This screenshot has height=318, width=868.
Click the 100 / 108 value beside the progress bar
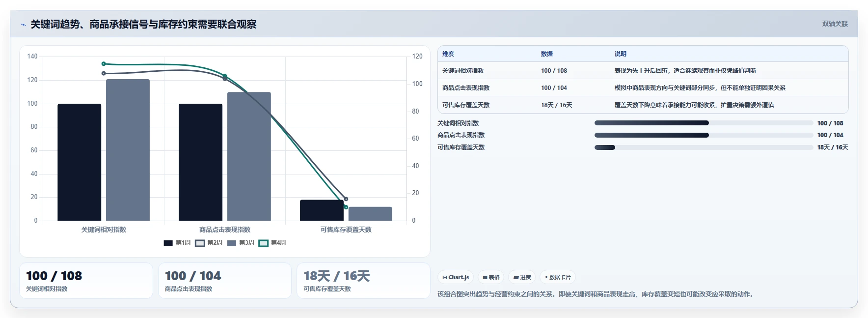point(830,123)
